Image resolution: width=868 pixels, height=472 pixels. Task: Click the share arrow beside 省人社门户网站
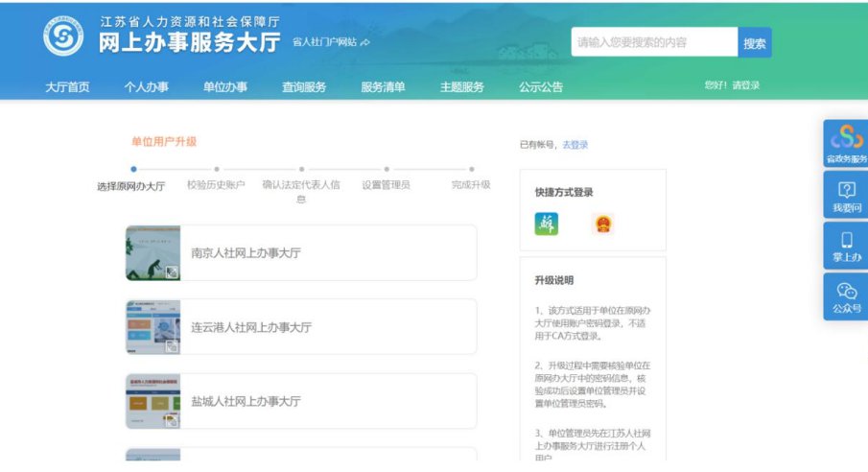coord(365,42)
